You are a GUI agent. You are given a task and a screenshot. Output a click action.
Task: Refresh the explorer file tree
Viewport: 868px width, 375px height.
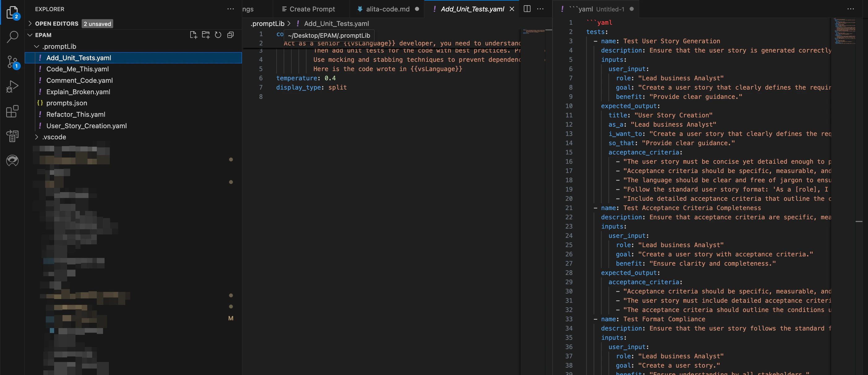pos(218,35)
